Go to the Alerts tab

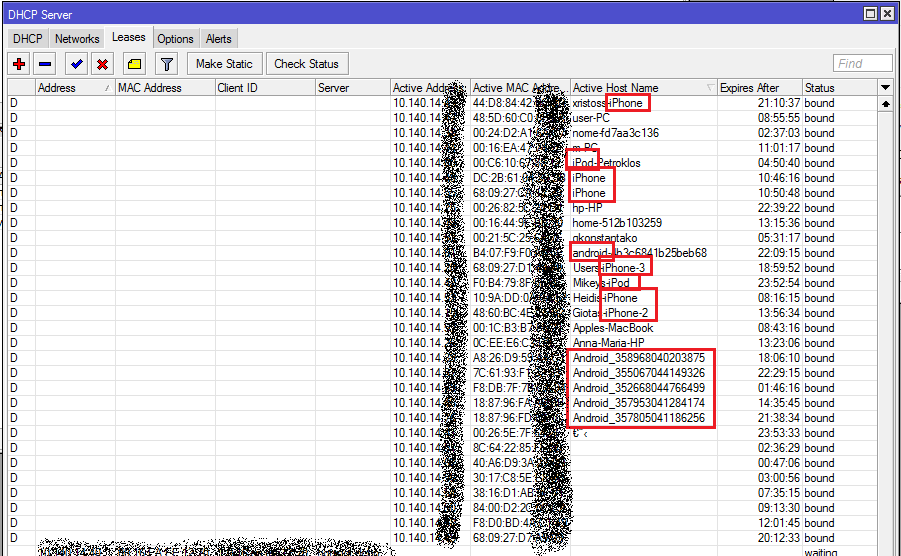point(219,39)
